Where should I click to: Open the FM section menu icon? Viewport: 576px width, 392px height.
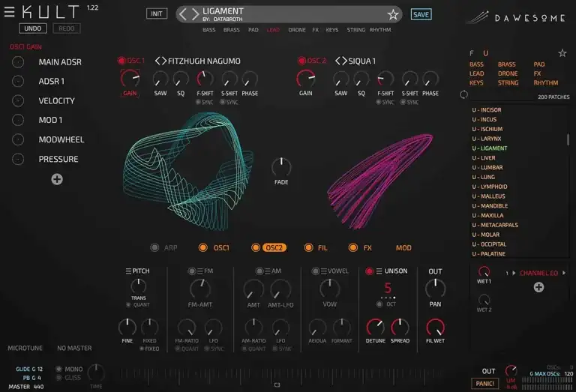[x=199, y=271]
